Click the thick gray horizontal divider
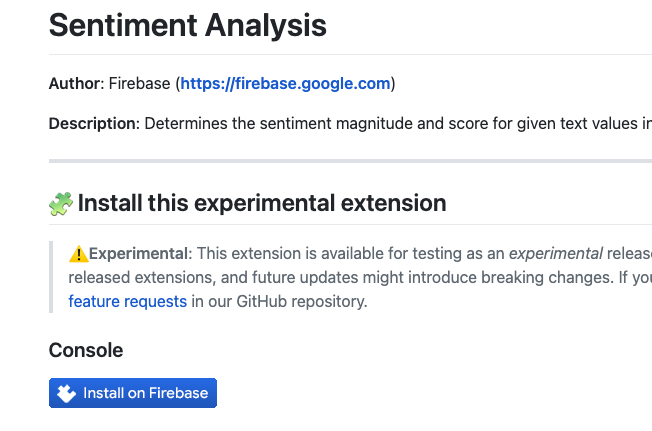This screenshot has width=652, height=431. click(x=351, y=161)
